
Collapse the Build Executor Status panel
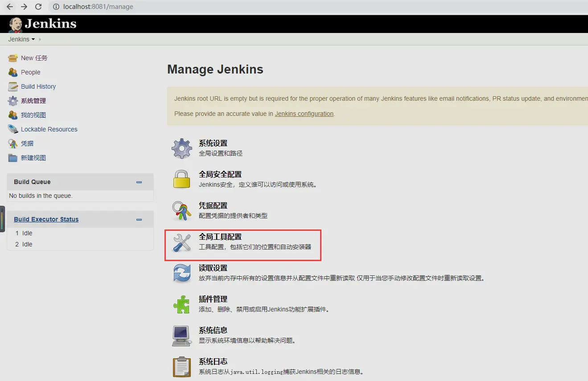click(x=139, y=220)
